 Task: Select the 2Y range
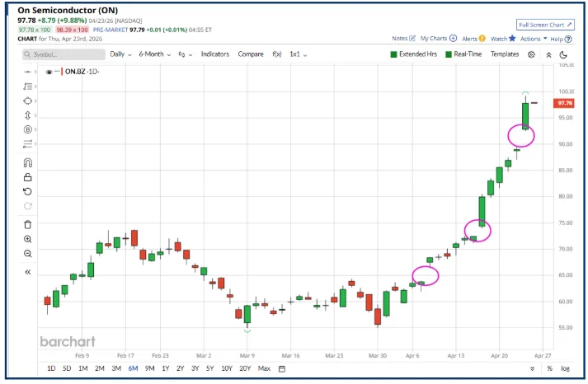[x=181, y=368]
